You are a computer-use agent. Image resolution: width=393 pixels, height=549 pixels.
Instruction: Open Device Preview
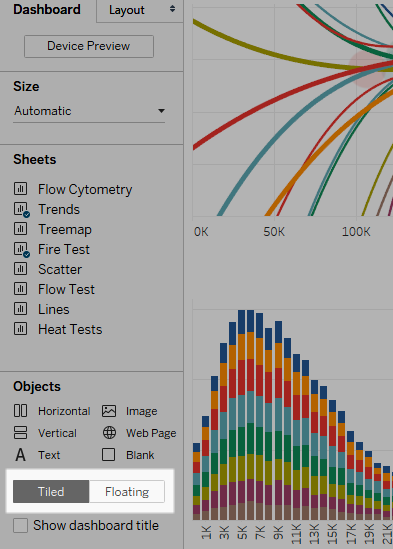point(89,46)
